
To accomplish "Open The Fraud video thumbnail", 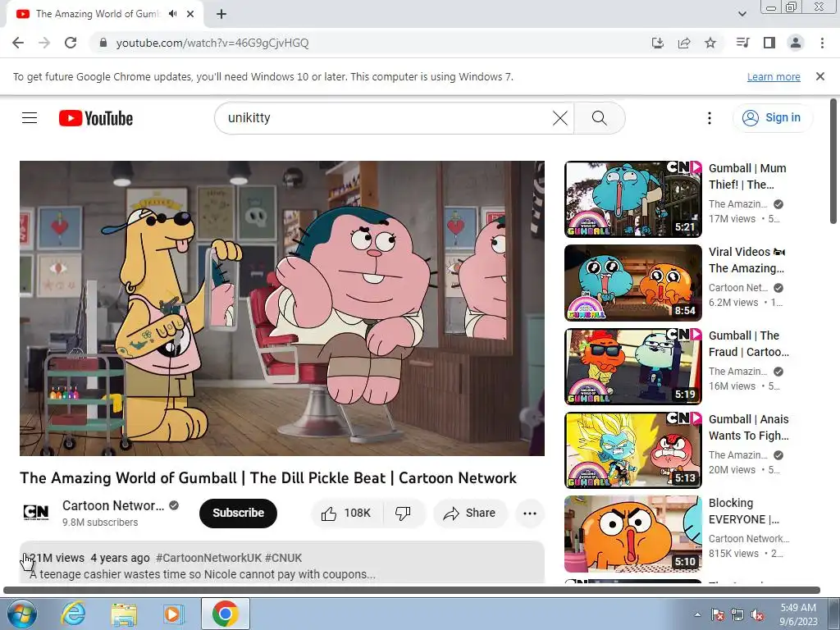I will pyautogui.click(x=632, y=367).
